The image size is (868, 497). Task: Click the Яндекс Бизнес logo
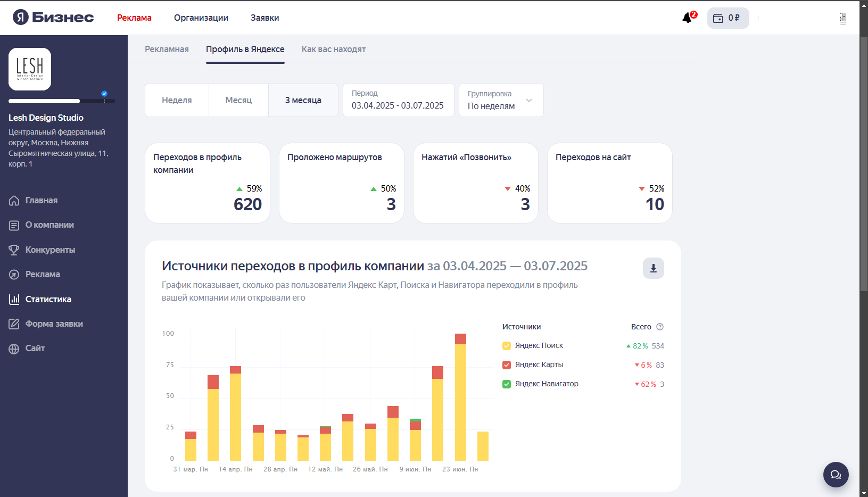click(x=53, y=18)
